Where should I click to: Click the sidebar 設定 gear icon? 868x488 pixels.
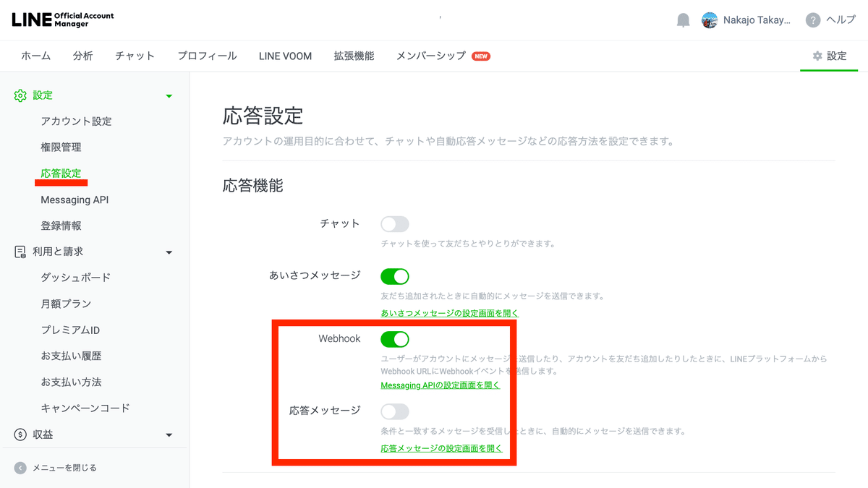(x=20, y=95)
